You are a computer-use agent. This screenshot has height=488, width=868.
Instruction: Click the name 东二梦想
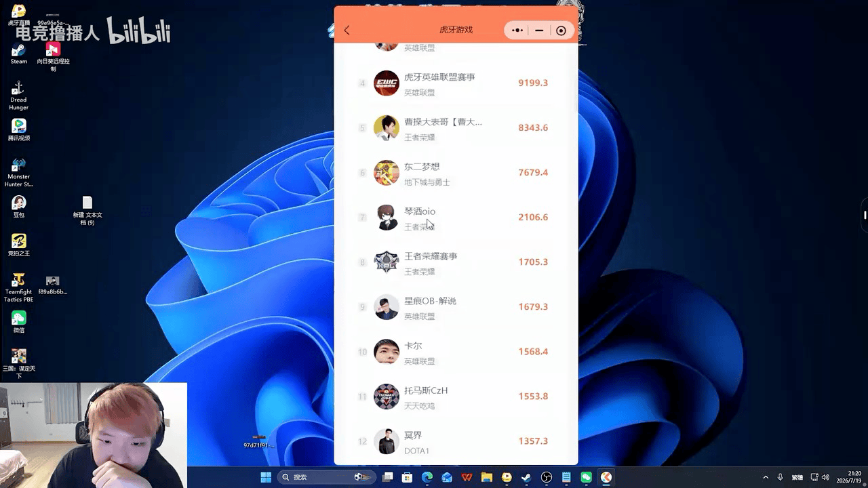tap(422, 167)
